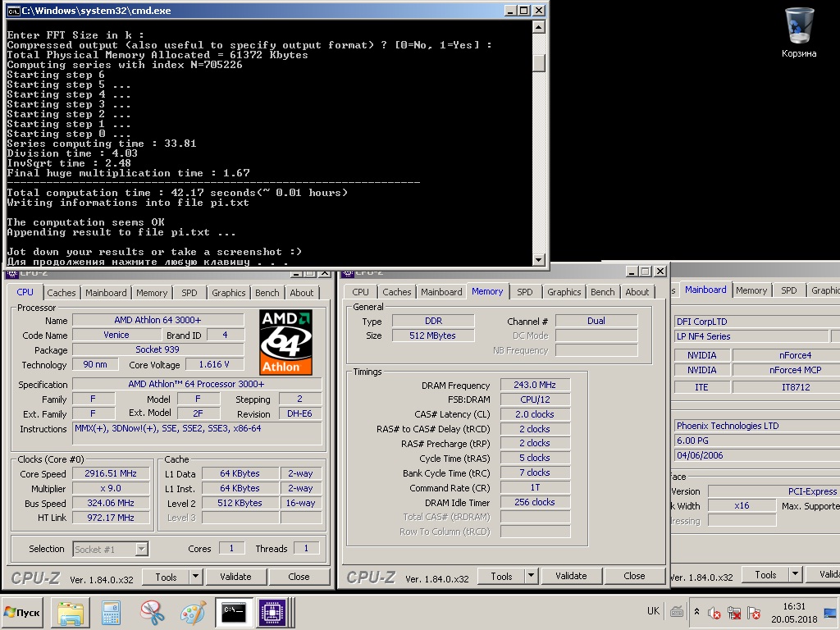Open Paint from the taskbar
The image size is (840, 630).
click(193, 612)
